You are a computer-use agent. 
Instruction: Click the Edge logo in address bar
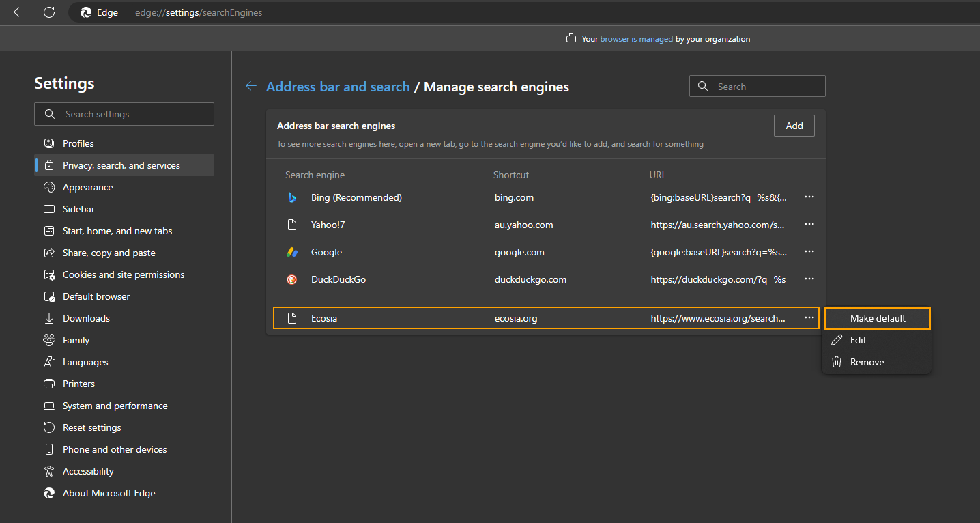pyautogui.click(x=86, y=12)
